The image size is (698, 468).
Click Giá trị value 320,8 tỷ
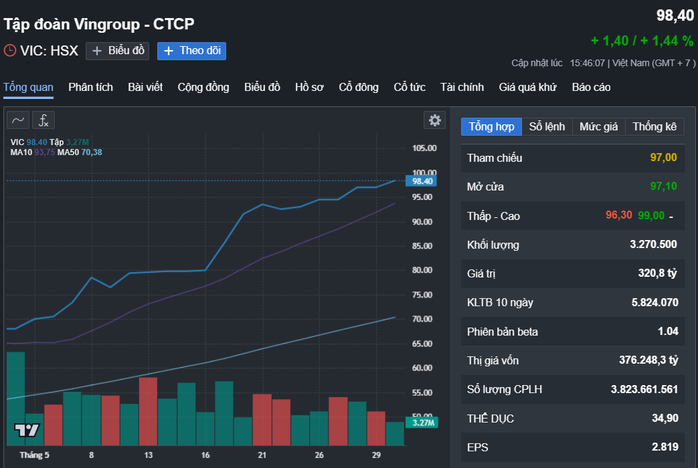point(657,273)
